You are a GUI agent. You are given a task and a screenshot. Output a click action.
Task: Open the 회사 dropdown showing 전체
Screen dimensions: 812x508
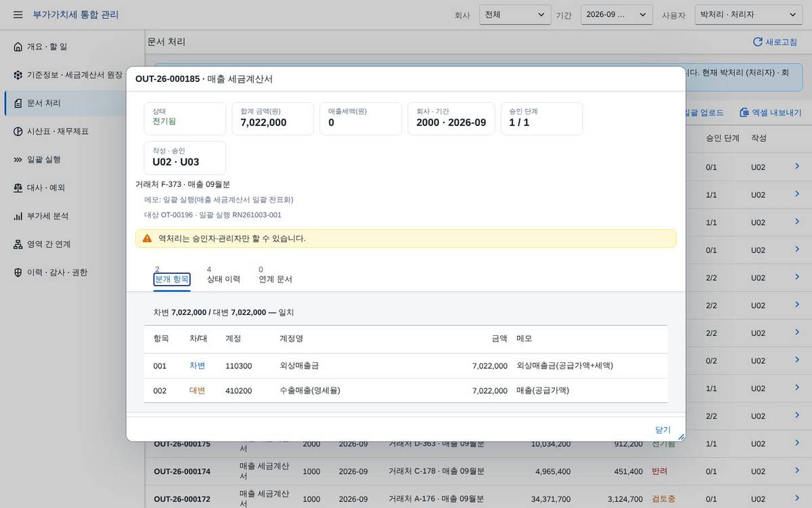(515, 14)
